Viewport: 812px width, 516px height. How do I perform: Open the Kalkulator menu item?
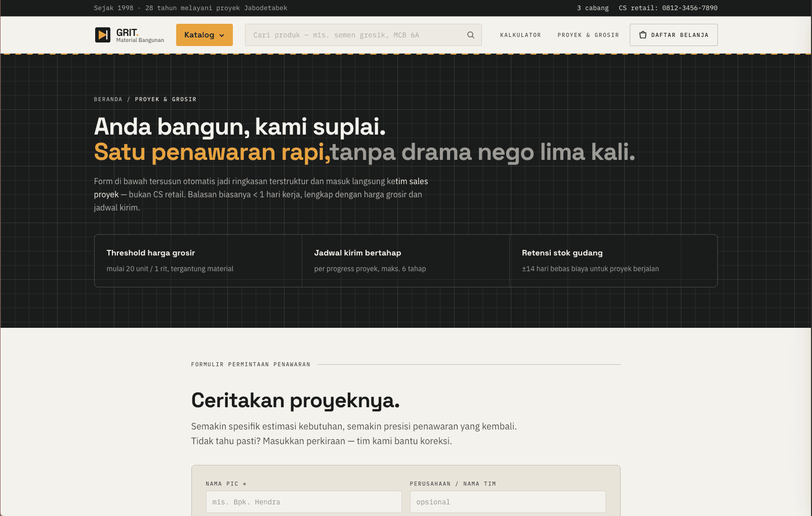point(520,35)
